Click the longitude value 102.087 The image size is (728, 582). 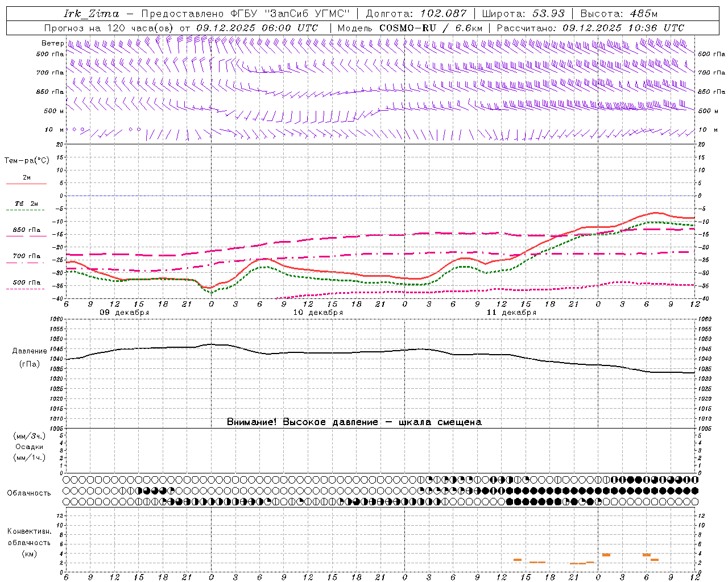coord(443,14)
